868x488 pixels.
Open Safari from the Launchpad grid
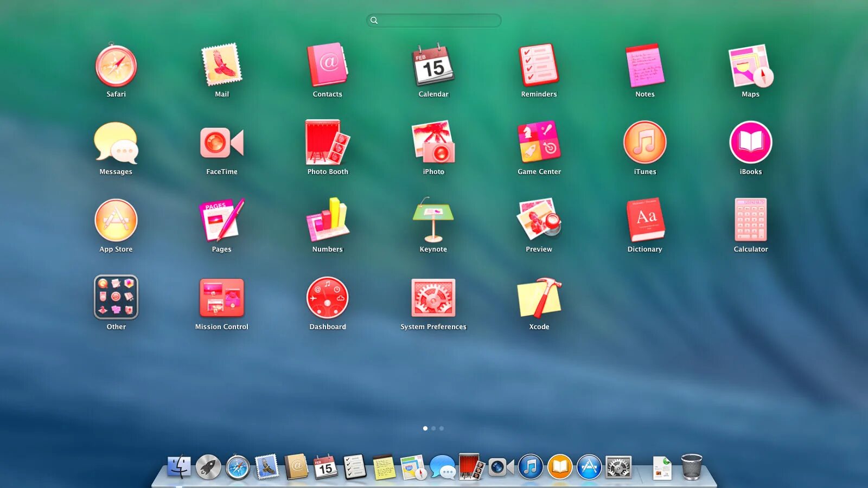click(116, 66)
